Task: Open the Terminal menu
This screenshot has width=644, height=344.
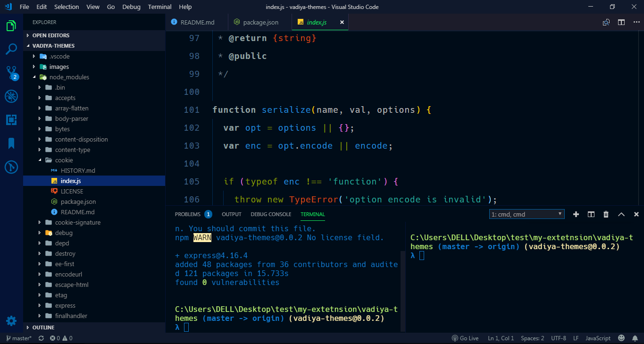Action: [x=159, y=7]
